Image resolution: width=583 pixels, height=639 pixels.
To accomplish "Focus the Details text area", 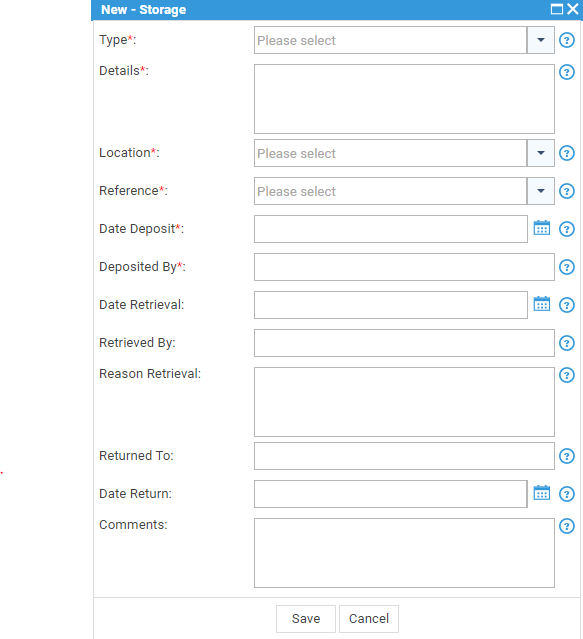I will pyautogui.click(x=404, y=99).
